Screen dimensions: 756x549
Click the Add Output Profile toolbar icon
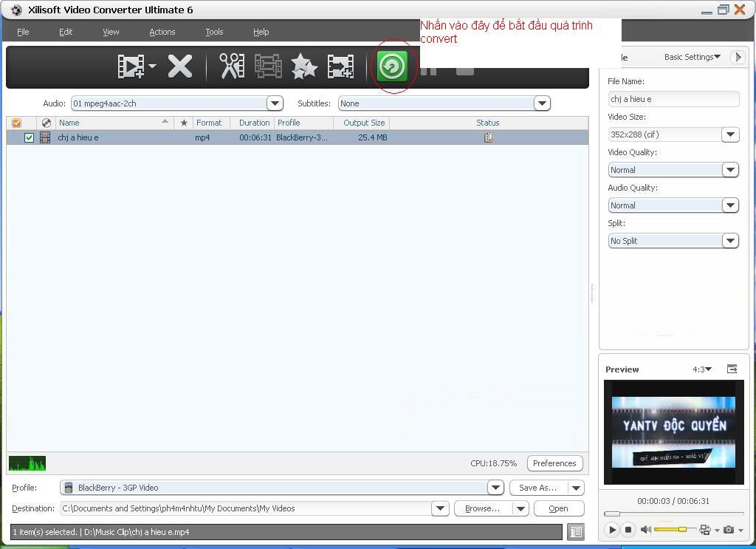click(x=340, y=66)
